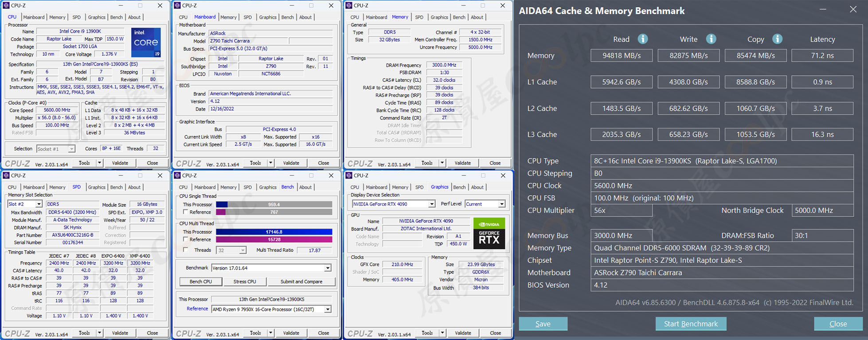The image size is (868, 340).
Task: Click Validate in the Graphics window
Action: pyautogui.click(x=463, y=333)
